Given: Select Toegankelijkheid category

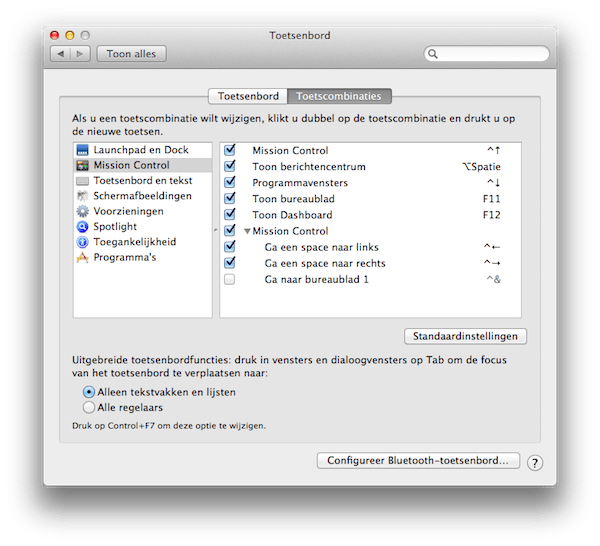Looking at the screenshot, I should (143, 242).
